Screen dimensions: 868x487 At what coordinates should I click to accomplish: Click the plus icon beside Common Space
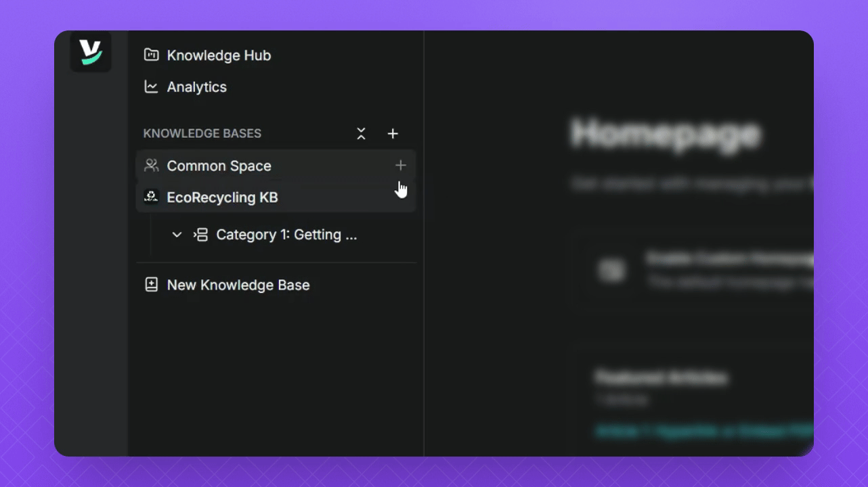click(400, 166)
